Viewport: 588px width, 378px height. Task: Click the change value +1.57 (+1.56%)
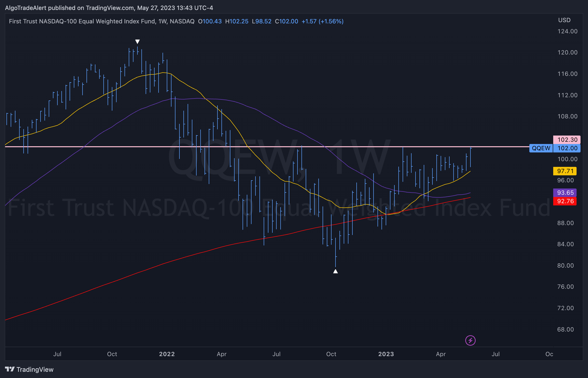pyautogui.click(x=323, y=21)
